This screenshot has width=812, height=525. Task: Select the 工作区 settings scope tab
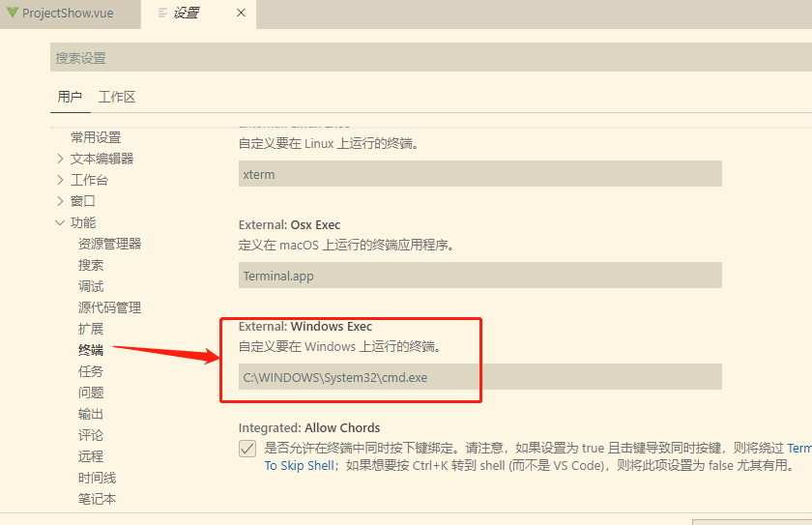tap(117, 98)
